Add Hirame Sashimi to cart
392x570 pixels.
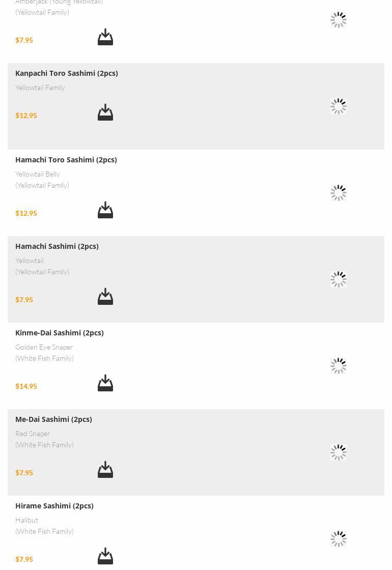[105, 556]
